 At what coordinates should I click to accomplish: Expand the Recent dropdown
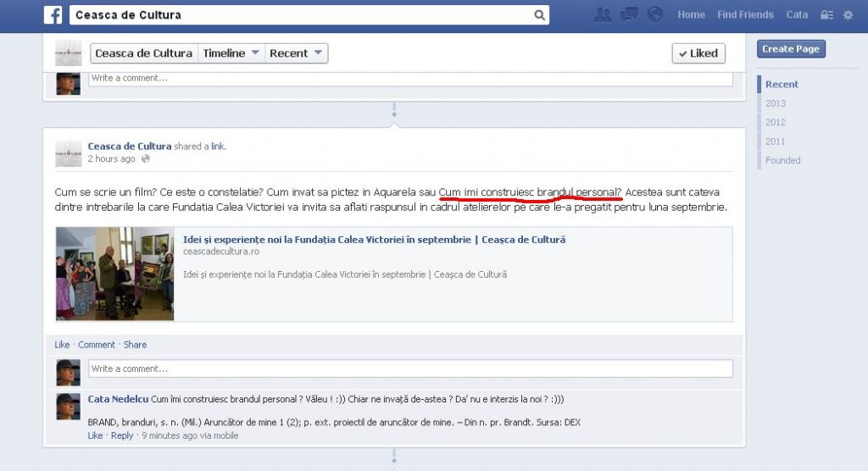[296, 53]
